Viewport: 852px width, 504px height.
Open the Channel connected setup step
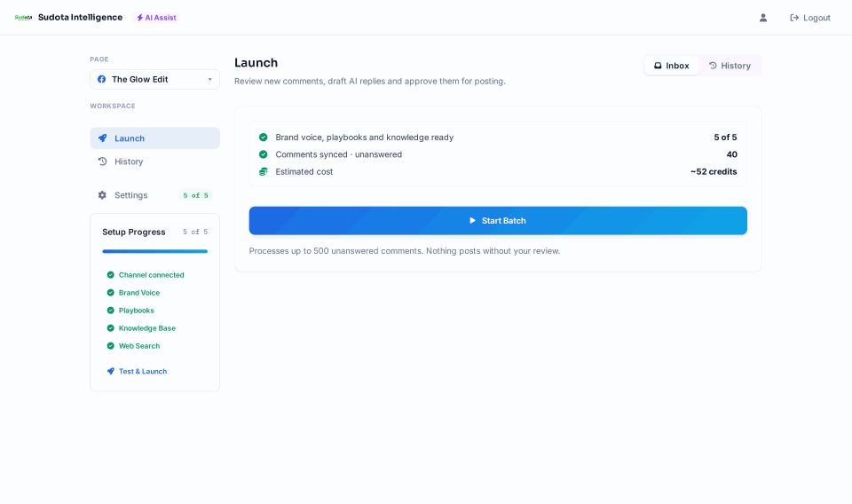(x=146, y=275)
